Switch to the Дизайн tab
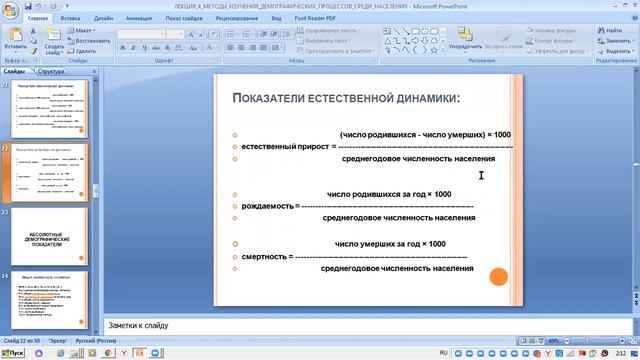The image size is (640, 360). 103,18
